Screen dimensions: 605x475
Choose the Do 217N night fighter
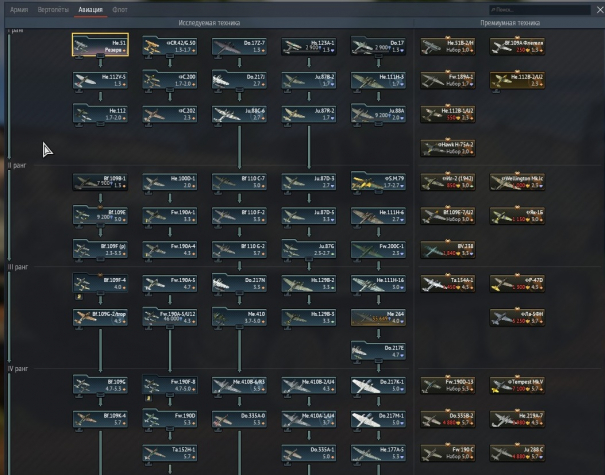pos(239,283)
